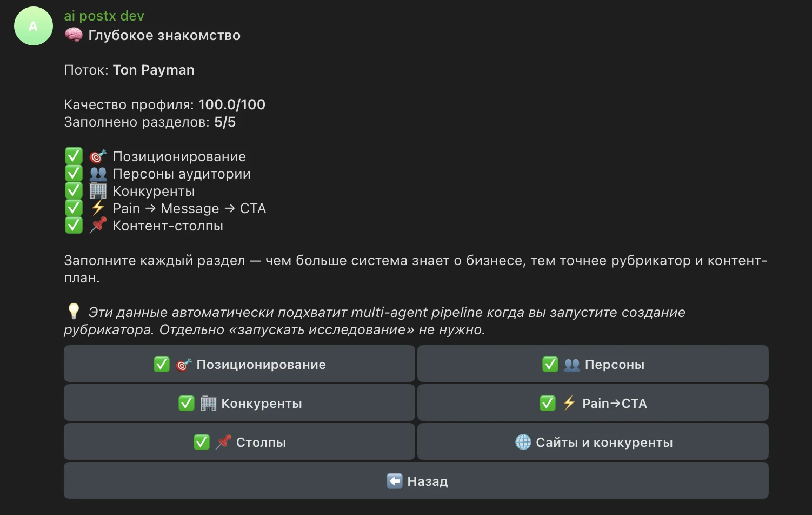Click the green avatar with letter A
This screenshot has width=812, height=515.
coord(34,26)
